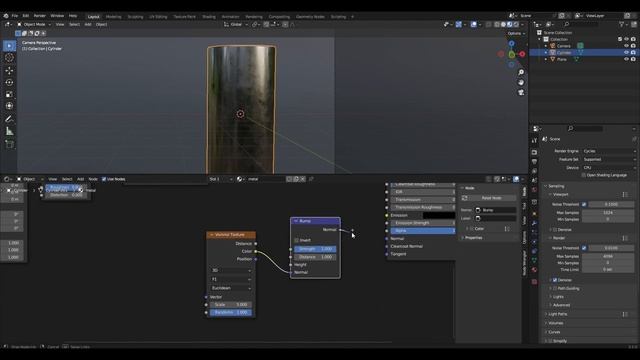Open the File menu
This screenshot has height=360, width=640.
click(15, 16)
